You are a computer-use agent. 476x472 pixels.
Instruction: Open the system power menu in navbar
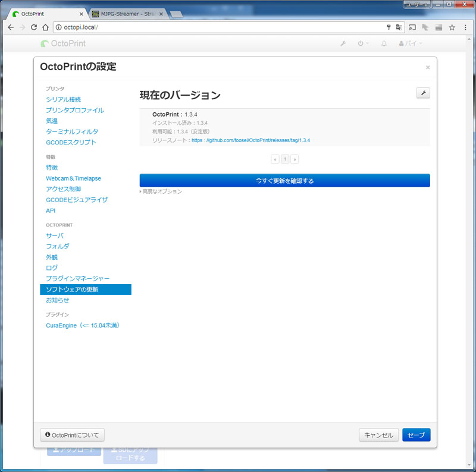pyautogui.click(x=363, y=43)
